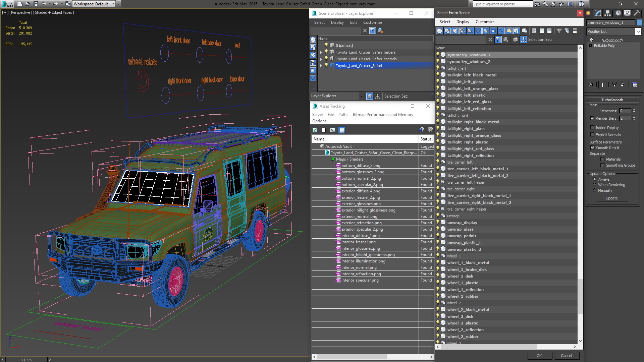Click Select All icon in Select From Scene
Screen dimensions: 644x362
click(x=534, y=31)
